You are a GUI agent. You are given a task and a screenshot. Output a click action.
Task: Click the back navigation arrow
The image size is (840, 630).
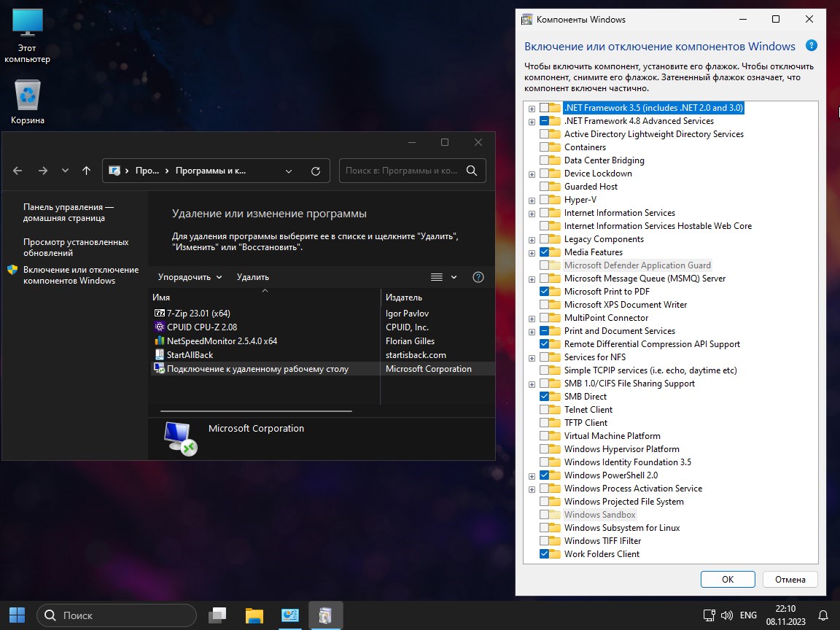[x=17, y=170]
